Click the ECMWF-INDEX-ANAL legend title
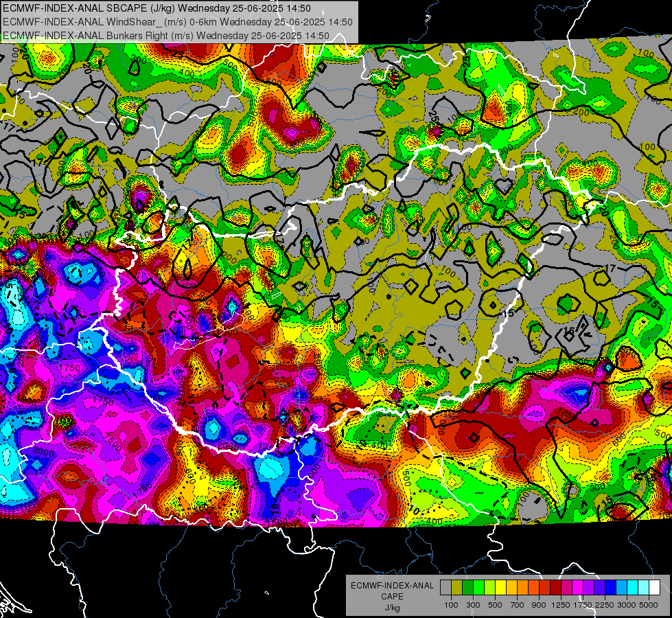 [392, 586]
